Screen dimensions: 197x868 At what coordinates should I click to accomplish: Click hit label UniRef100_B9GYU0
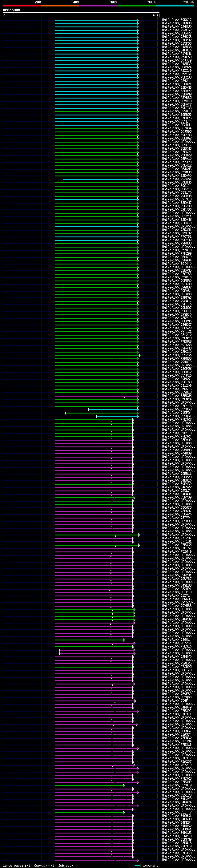[177, 240]
